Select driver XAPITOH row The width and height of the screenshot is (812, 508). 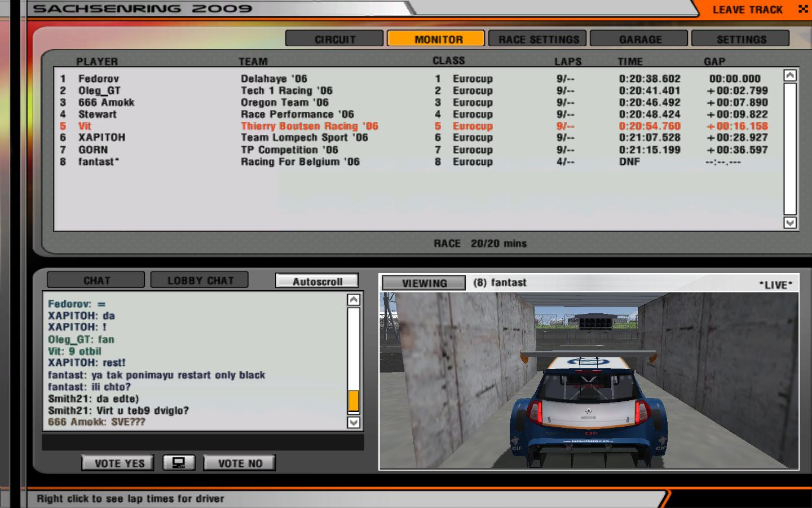coord(417,137)
